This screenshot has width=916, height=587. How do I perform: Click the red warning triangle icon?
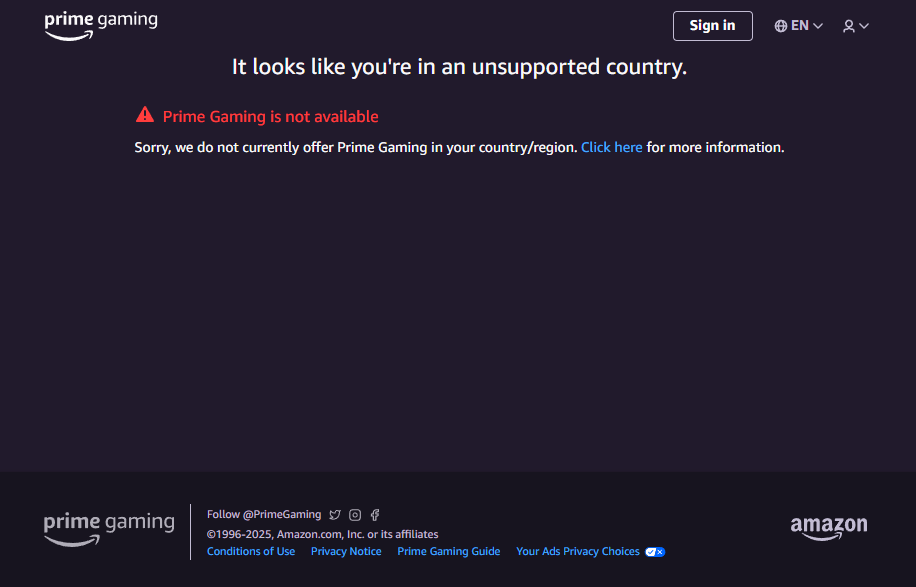(x=145, y=115)
